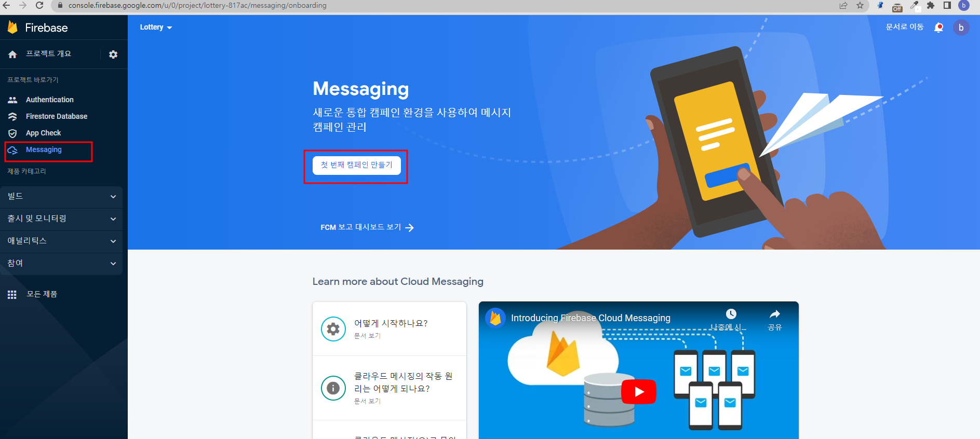Viewport: 980px width, 439px height.
Task: Click the browser address bar URL
Action: [x=197, y=5]
